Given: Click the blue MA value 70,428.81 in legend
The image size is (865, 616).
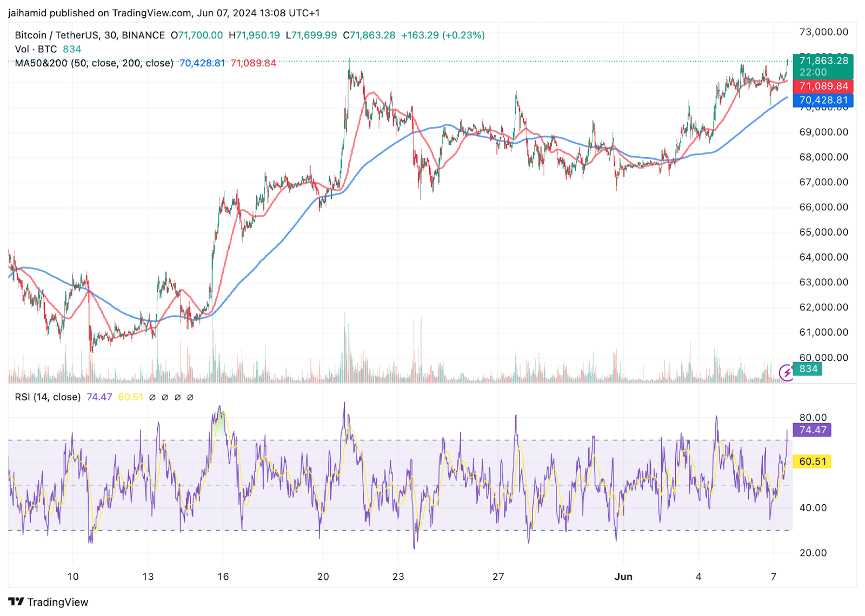Looking at the screenshot, I should (x=202, y=63).
